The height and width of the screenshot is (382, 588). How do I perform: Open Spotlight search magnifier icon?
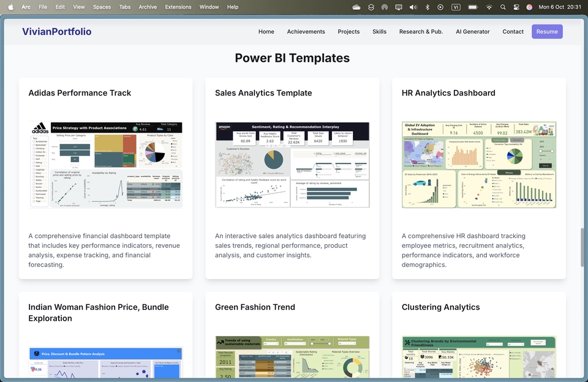(503, 7)
